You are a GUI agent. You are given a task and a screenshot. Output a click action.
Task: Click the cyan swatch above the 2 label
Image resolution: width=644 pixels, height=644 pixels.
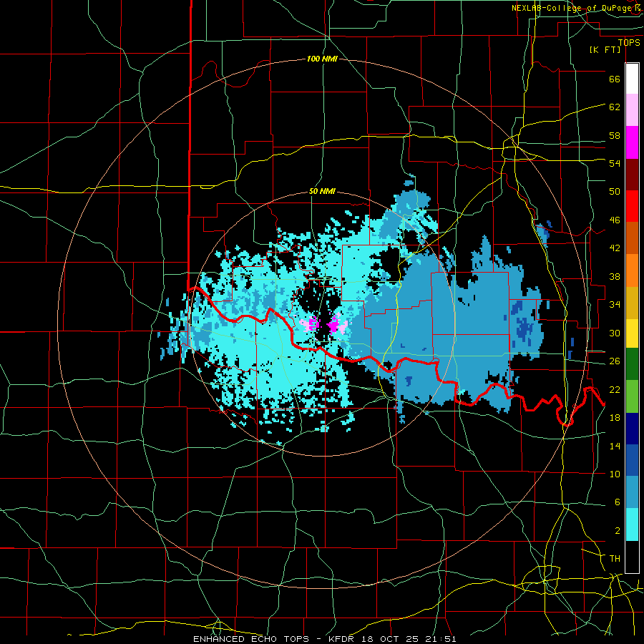coord(632,525)
